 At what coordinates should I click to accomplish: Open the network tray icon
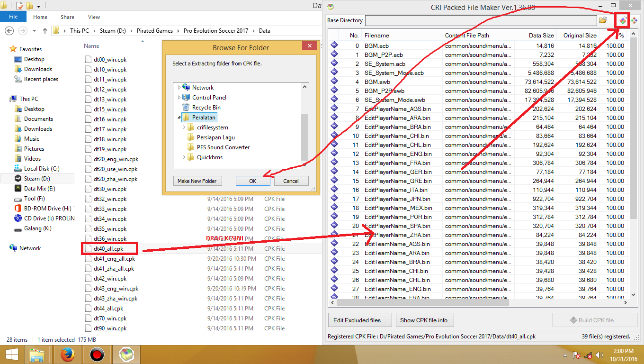588,355
